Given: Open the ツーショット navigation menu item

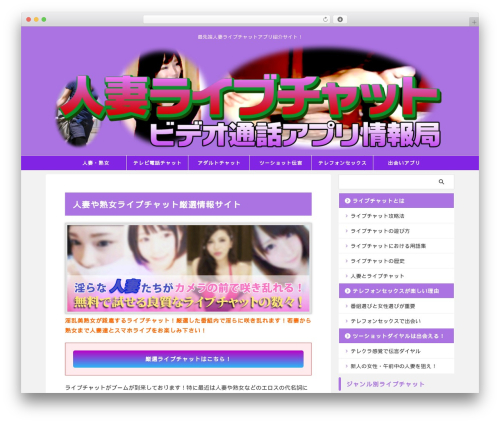Looking at the screenshot, I should 281,163.
